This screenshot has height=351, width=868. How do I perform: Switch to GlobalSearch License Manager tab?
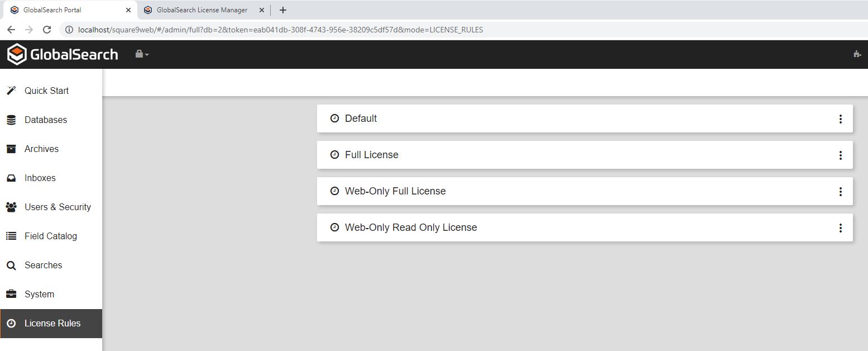tap(202, 10)
